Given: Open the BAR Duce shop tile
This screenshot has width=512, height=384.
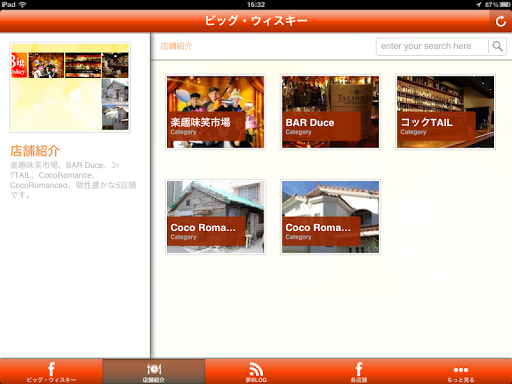Looking at the screenshot, I should [x=330, y=112].
